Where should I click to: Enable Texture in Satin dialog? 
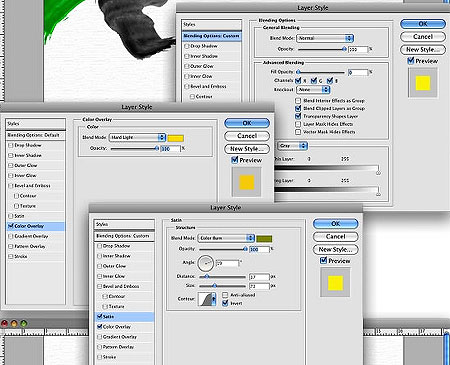(x=105, y=306)
